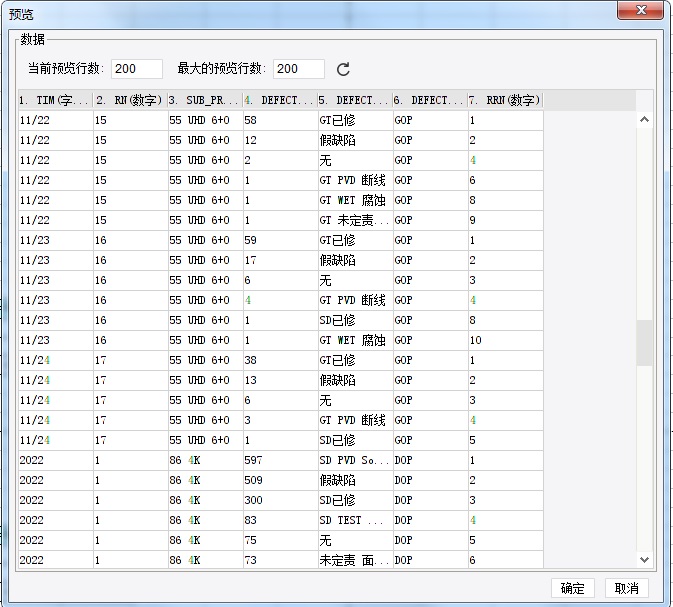The height and width of the screenshot is (607, 673).
Task: Click the scrollbar down arrow
Action: click(644, 559)
